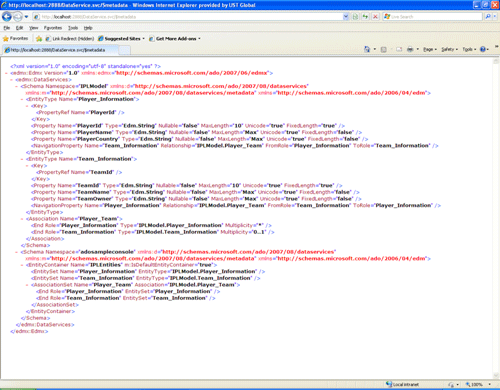
Task: Collapse the edmx:Edmx root node
Action: [6, 73]
